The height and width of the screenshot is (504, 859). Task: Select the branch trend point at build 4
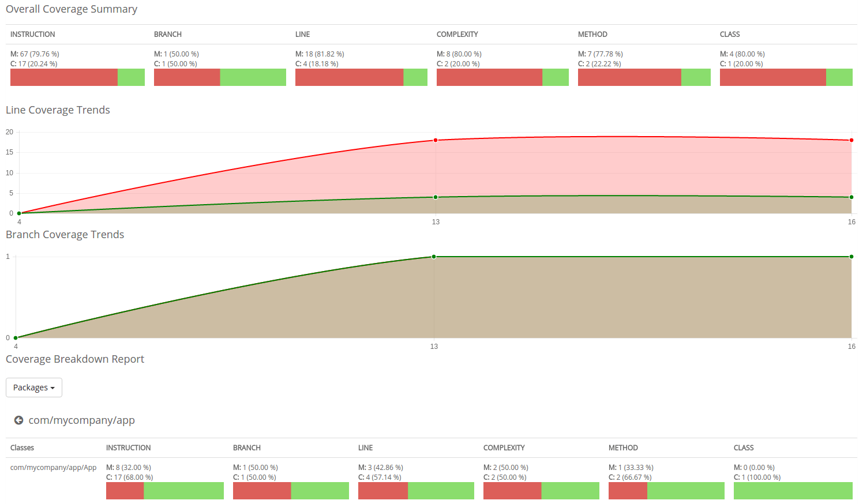(x=16, y=337)
